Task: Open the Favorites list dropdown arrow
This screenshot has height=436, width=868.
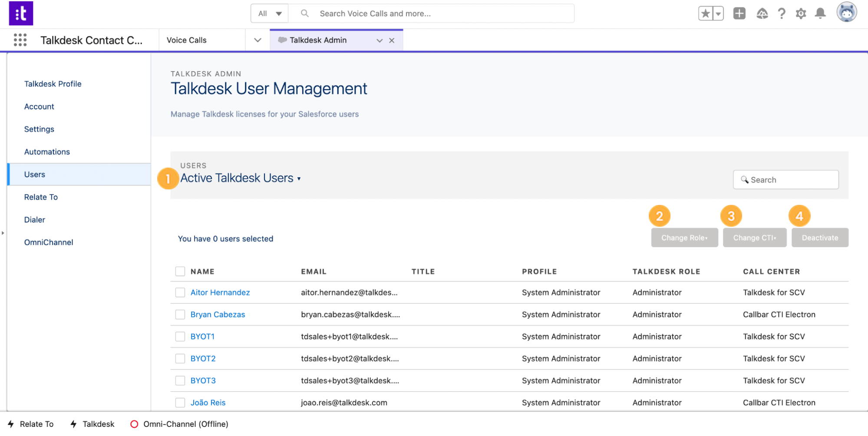Action: (x=719, y=13)
